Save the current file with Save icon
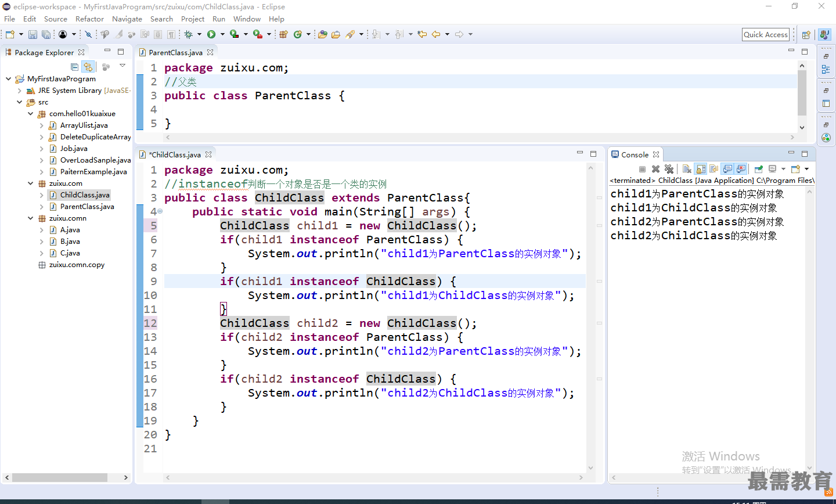 (x=33, y=34)
